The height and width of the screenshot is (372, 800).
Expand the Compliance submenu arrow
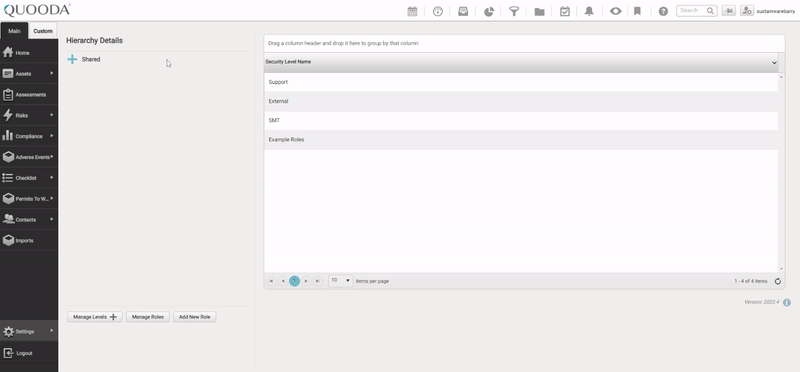52,136
